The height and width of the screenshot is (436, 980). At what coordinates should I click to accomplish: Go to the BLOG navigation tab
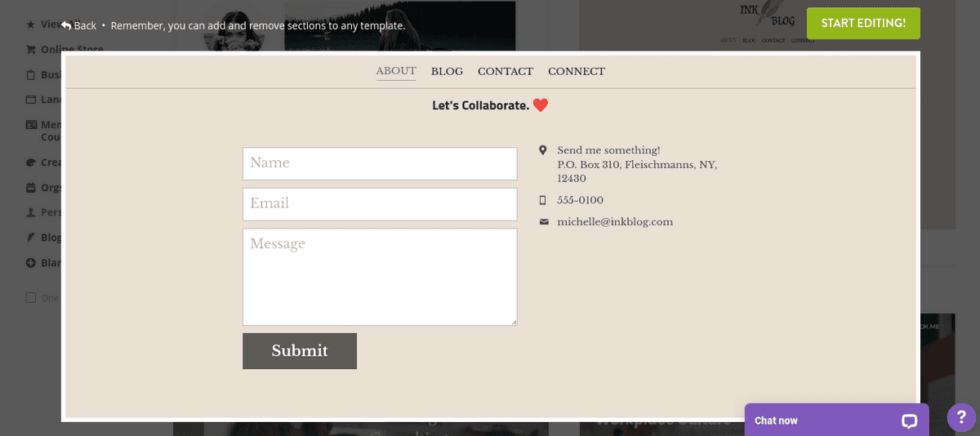[447, 72]
